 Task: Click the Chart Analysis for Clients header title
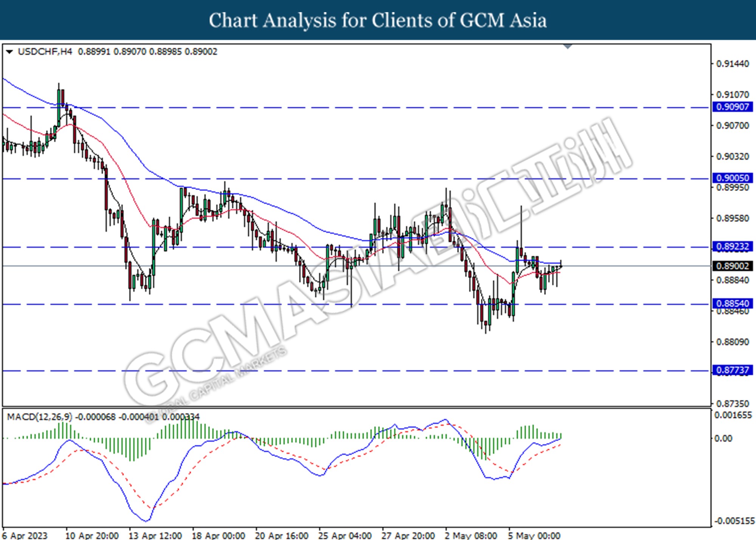click(378, 20)
